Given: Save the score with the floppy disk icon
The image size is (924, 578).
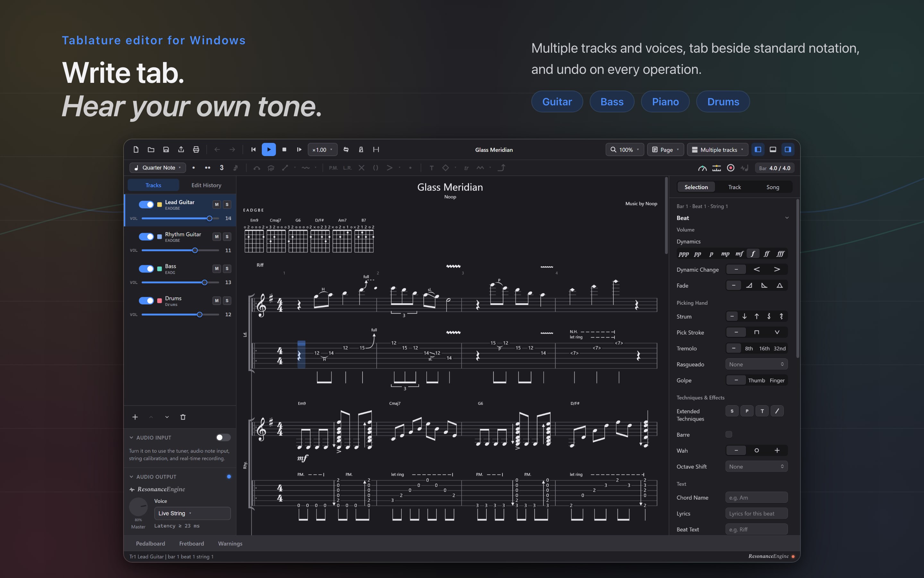Looking at the screenshot, I should pos(166,149).
